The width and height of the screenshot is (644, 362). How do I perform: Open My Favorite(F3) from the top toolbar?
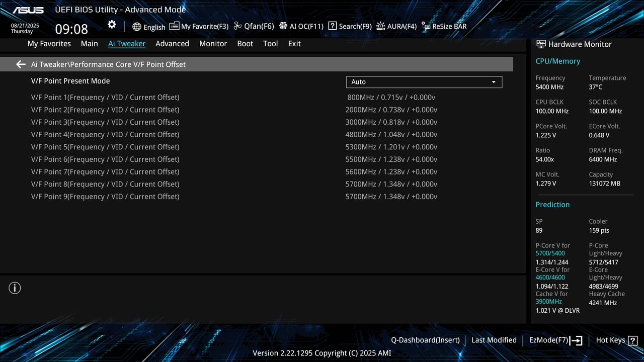pos(199,26)
